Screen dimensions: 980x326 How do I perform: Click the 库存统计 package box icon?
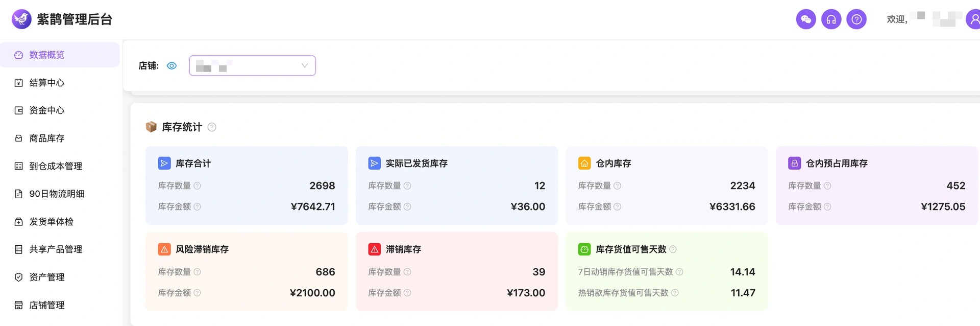tap(151, 127)
